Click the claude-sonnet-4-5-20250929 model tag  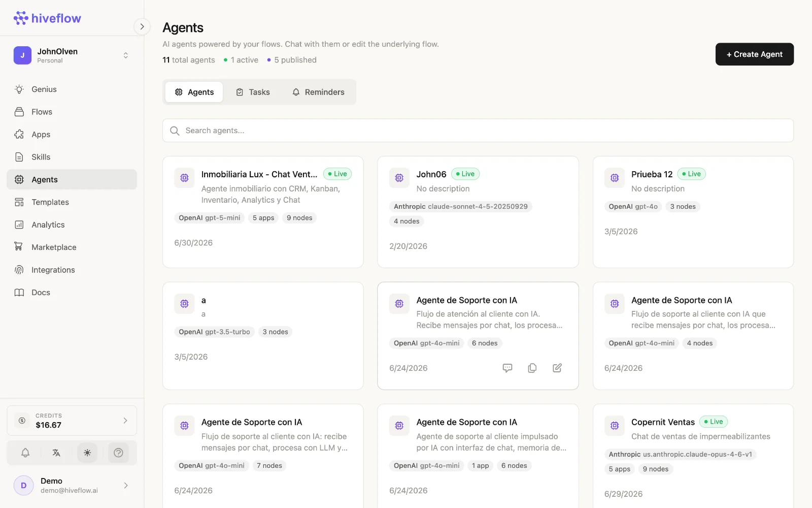pyautogui.click(x=461, y=207)
